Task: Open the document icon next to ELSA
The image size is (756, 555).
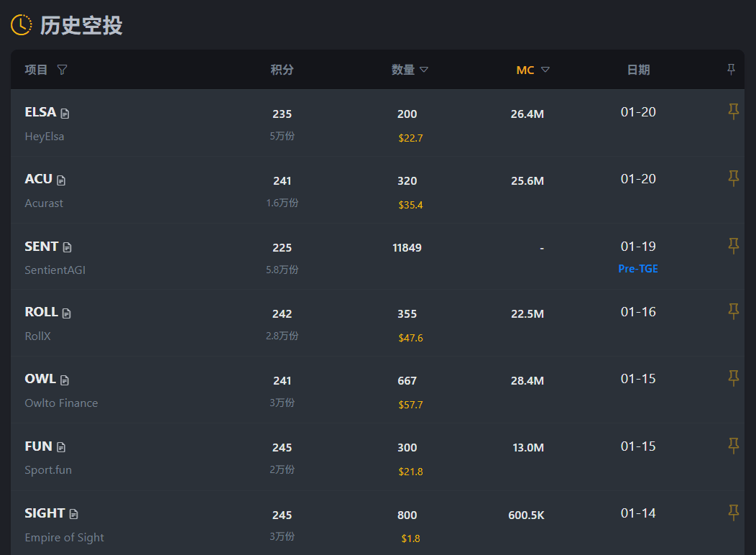Action: click(x=65, y=114)
